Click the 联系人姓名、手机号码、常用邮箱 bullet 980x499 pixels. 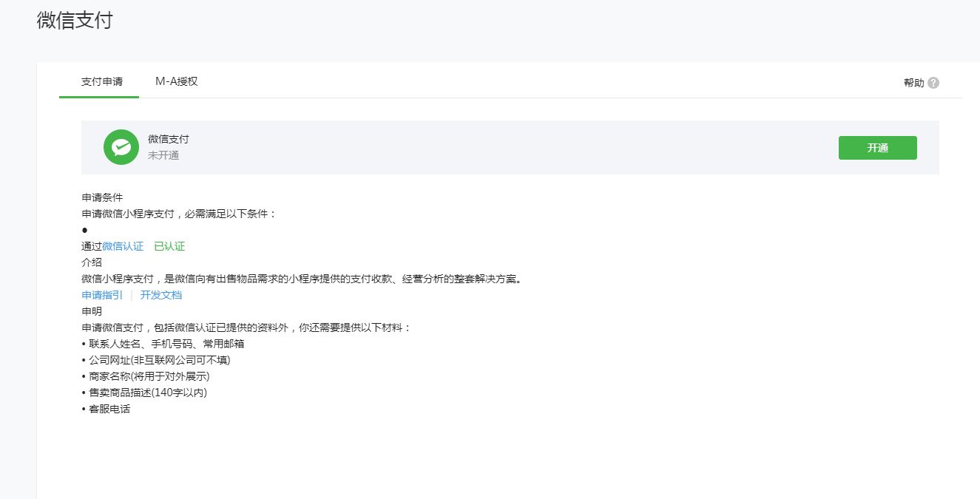click(163, 344)
